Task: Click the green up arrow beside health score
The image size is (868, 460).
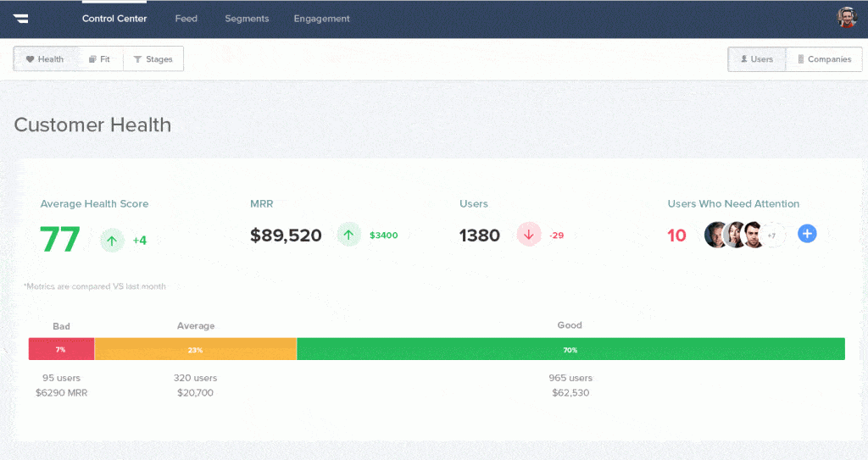Action: (112, 240)
